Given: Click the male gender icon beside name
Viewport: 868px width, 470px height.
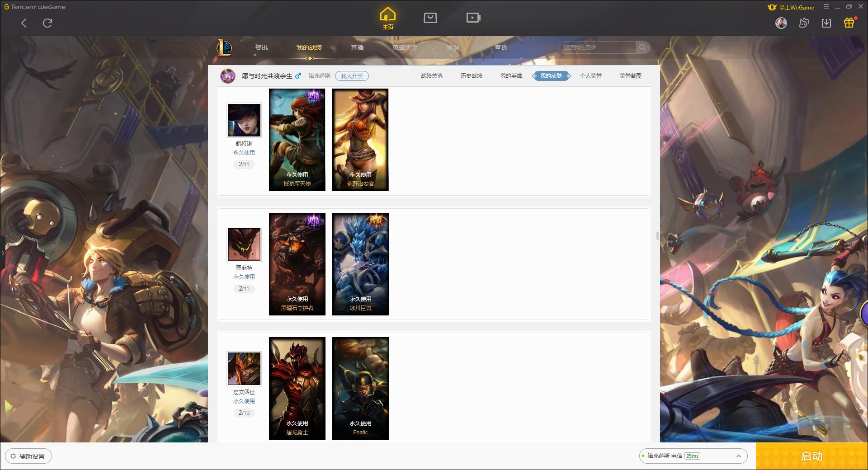Looking at the screenshot, I should [298, 76].
